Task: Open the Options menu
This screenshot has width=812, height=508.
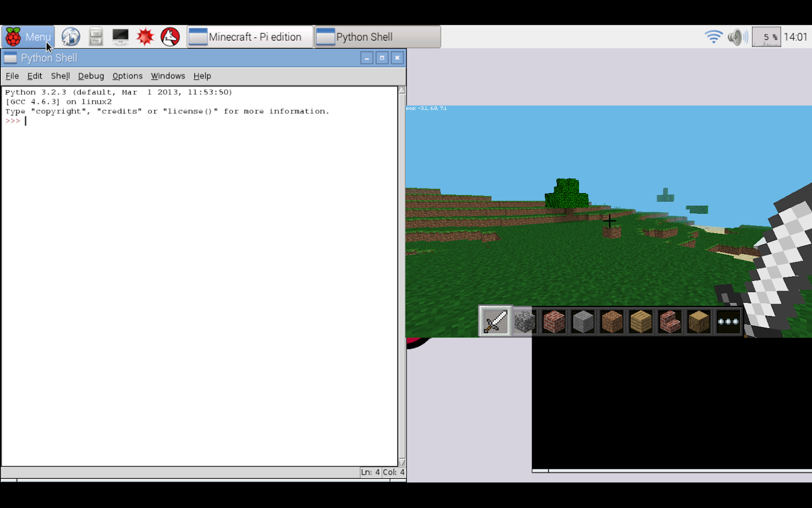Action: click(127, 76)
